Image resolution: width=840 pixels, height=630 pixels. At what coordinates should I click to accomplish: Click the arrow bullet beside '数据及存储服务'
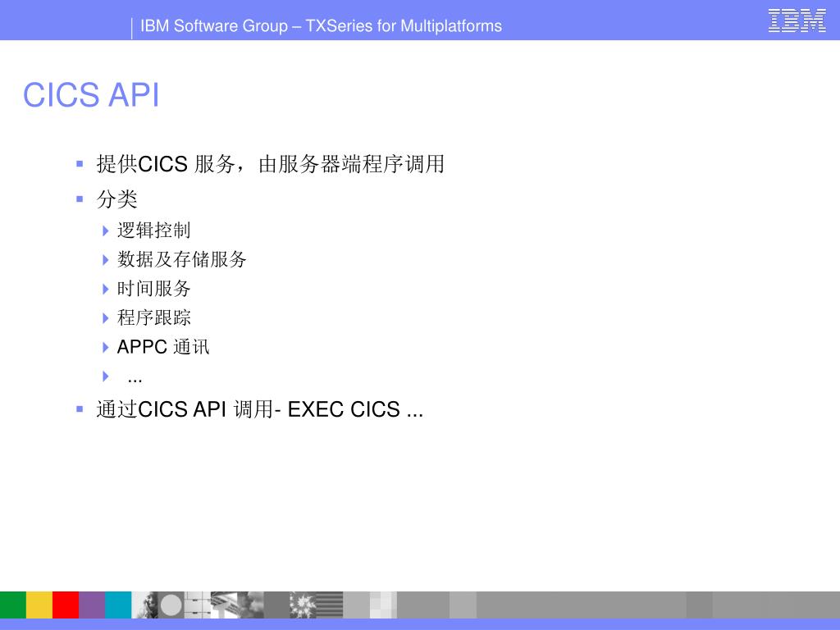click(x=106, y=260)
